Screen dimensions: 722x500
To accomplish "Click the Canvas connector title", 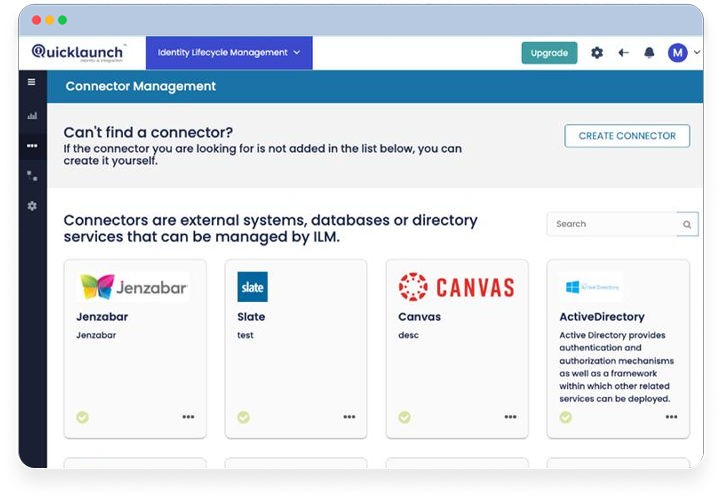I will (419, 317).
